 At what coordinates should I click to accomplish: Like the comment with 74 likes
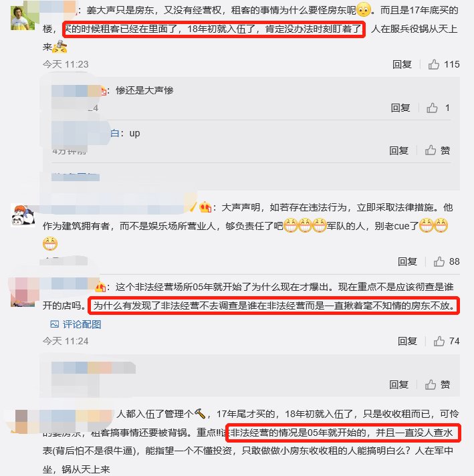point(439,341)
